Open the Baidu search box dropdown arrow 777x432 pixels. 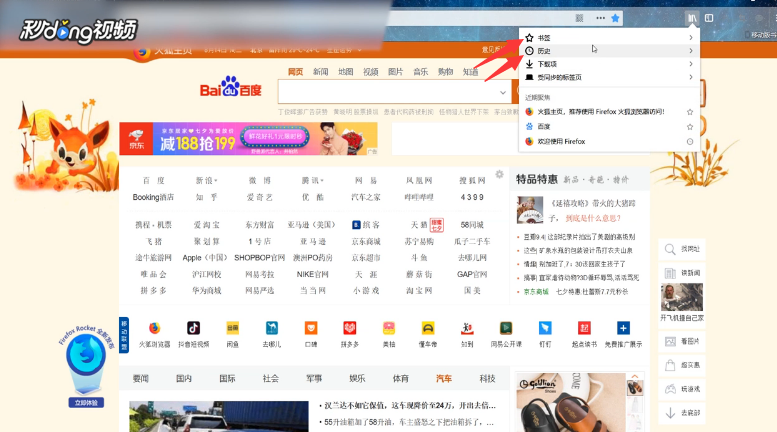pos(502,93)
